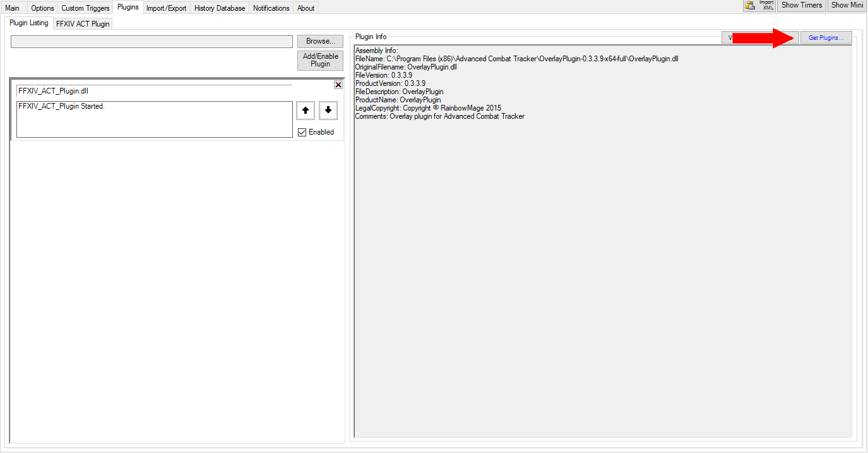Screen dimensions: 868x453
Task: Open the About tab
Action: point(306,8)
